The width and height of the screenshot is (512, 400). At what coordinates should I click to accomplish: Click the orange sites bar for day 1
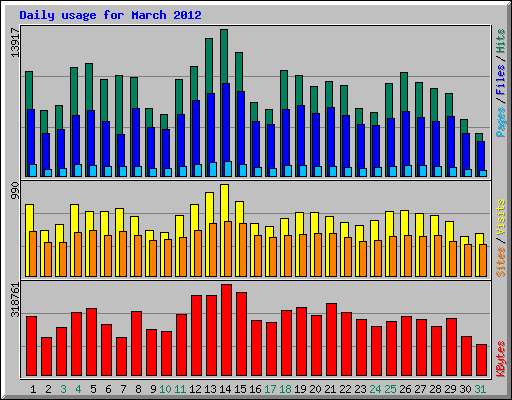click(x=33, y=254)
